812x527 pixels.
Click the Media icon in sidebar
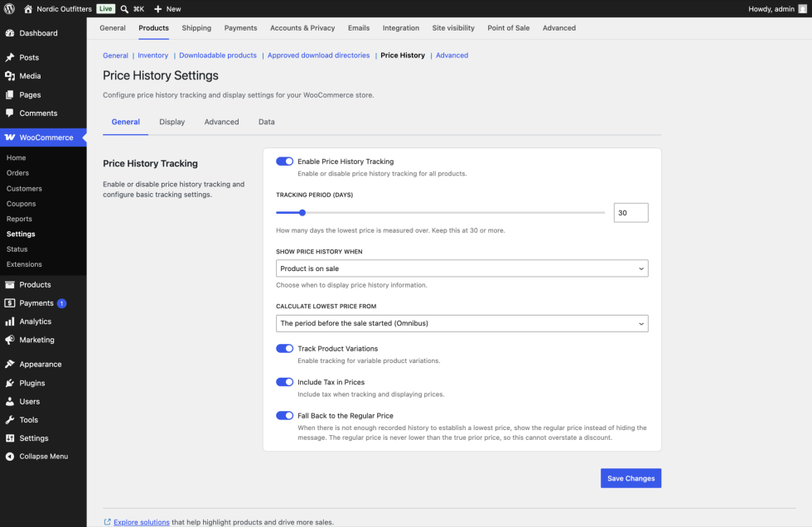tap(10, 75)
